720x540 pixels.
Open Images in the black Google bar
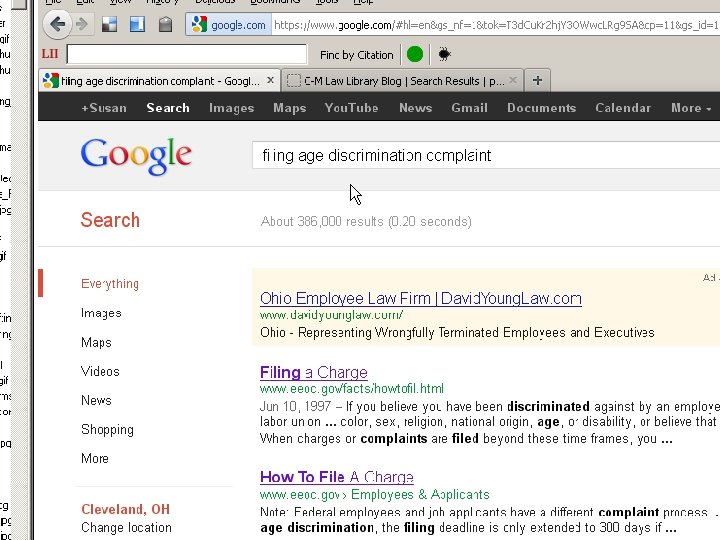pyautogui.click(x=231, y=108)
